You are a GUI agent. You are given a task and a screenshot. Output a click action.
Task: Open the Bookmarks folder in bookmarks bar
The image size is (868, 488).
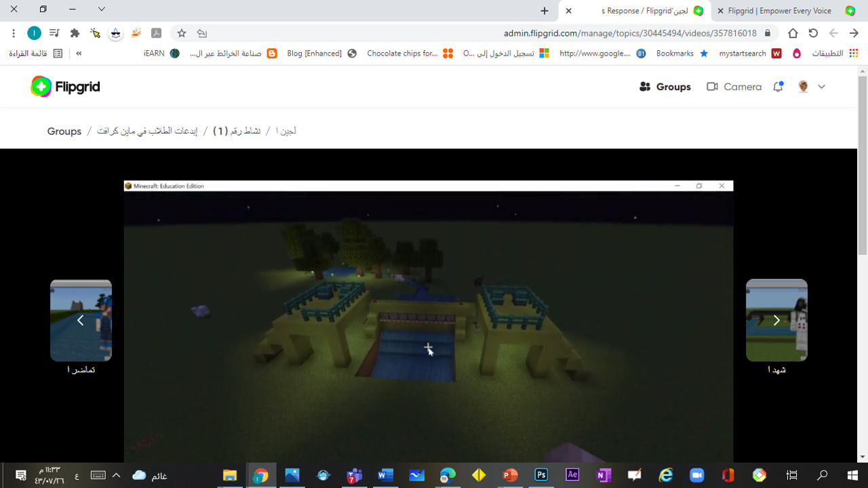pos(682,54)
